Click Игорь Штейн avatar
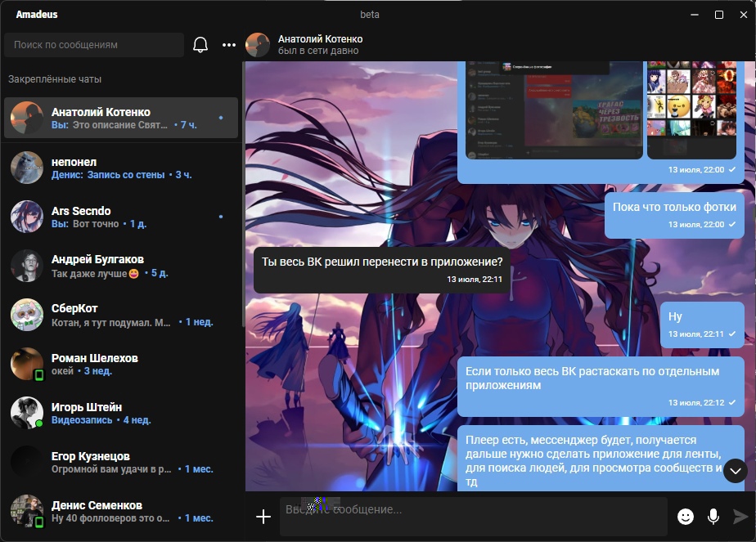 click(27, 413)
